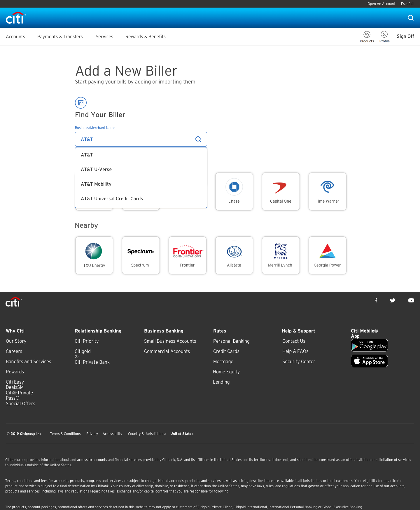Select the Capital One biller card
This screenshot has height=510, width=420.
pyautogui.click(x=281, y=191)
